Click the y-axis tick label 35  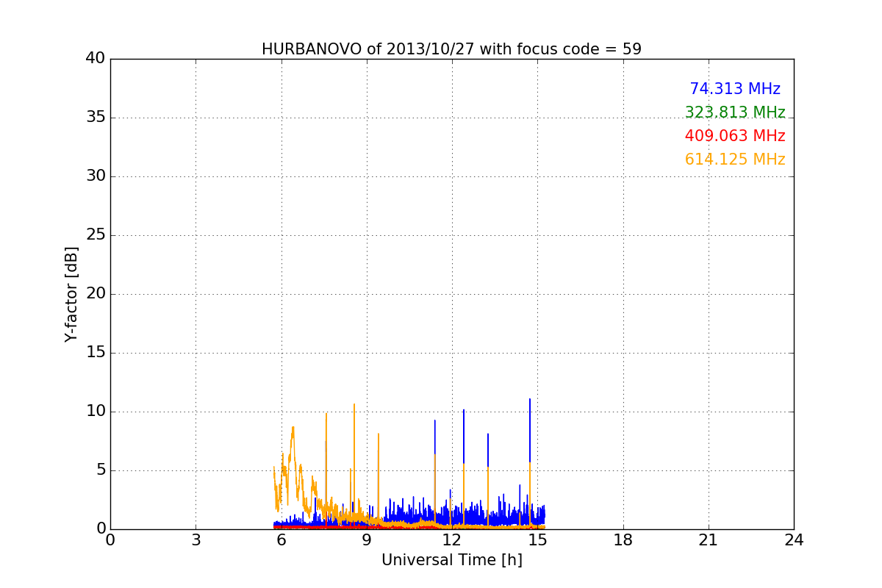pyautogui.click(x=96, y=118)
